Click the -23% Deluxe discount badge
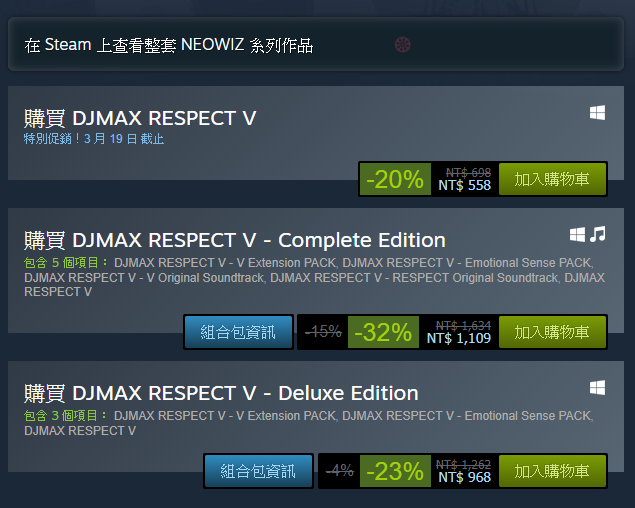The image size is (635, 508). click(395, 471)
